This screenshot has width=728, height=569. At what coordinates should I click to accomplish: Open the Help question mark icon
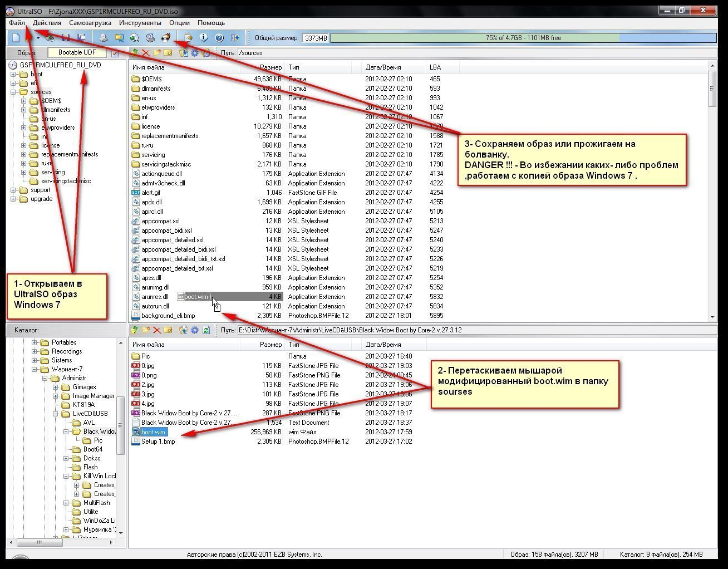pyautogui.click(x=219, y=38)
